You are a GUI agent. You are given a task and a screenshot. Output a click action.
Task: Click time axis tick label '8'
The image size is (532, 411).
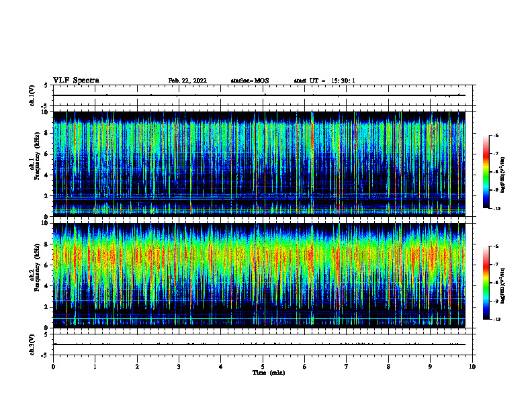[388, 367]
